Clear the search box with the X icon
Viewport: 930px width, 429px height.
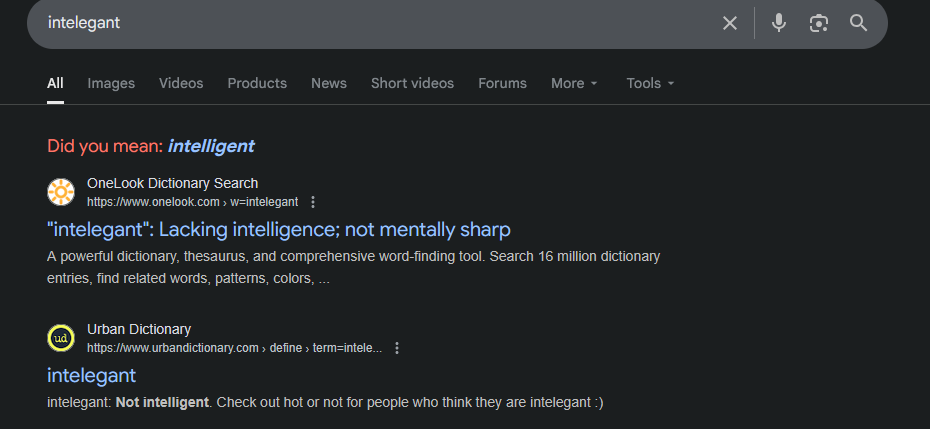tap(730, 23)
